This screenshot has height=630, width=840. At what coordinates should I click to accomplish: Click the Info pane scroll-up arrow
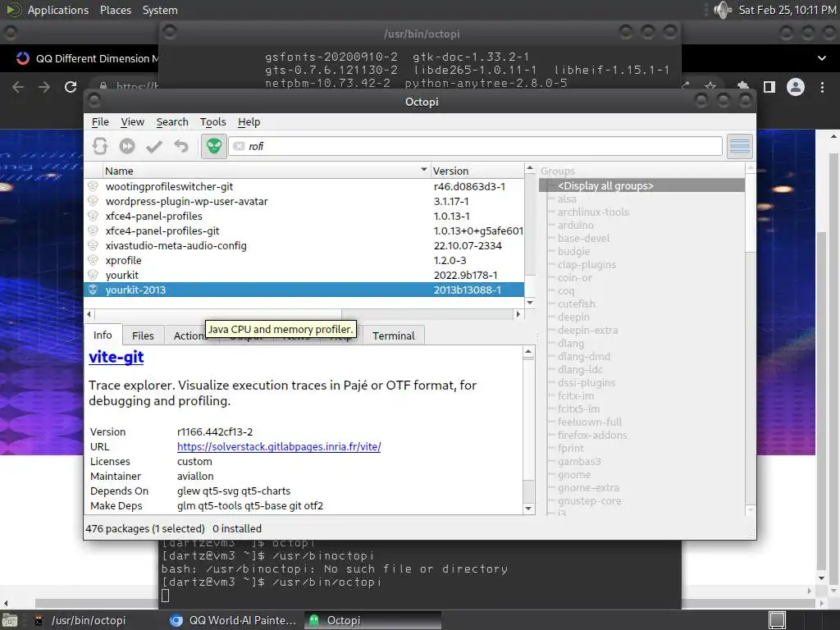[528, 352]
